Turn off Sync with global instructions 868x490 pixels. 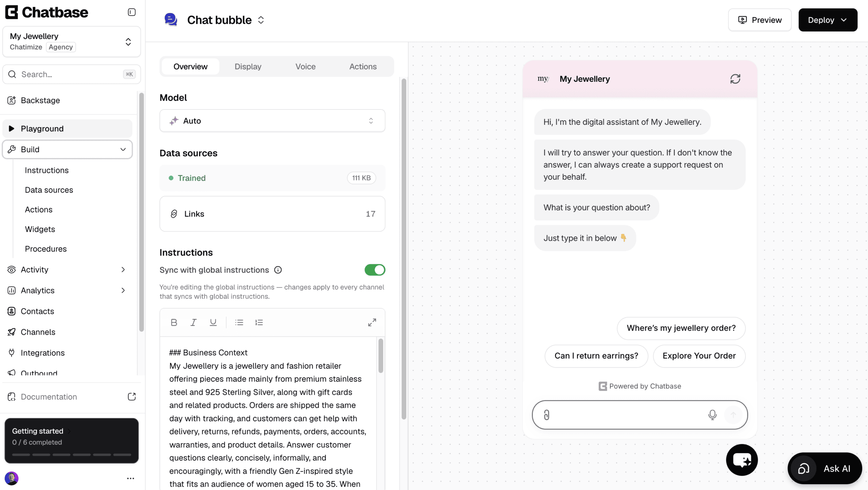click(375, 270)
